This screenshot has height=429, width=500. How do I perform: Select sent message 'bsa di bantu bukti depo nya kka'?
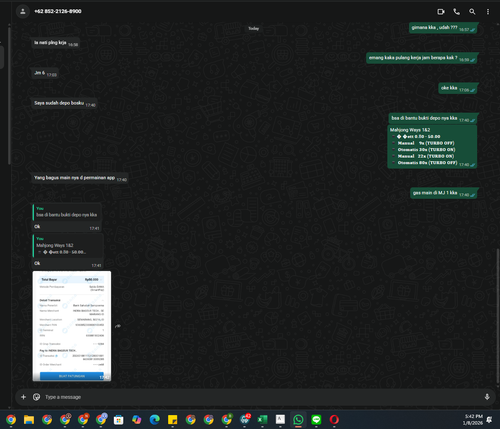tap(433, 118)
